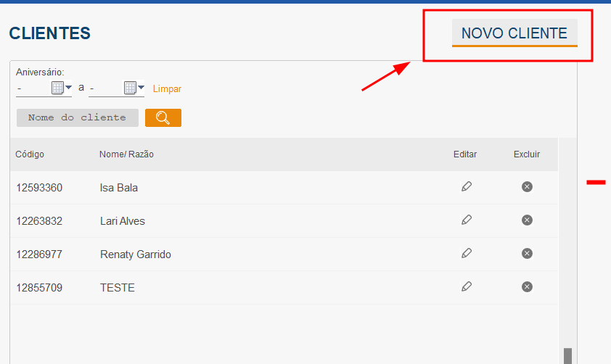Click the Limpar link

(167, 88)
